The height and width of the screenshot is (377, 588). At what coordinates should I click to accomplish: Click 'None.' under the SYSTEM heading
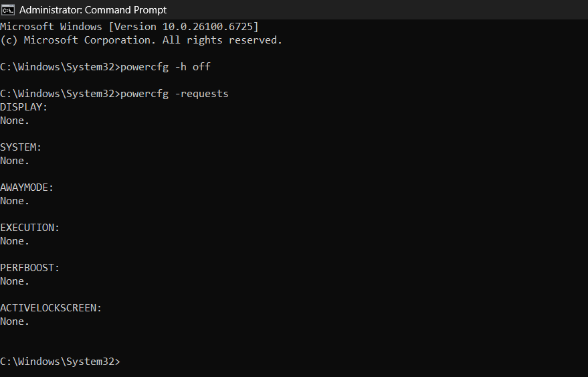point(15,161)
